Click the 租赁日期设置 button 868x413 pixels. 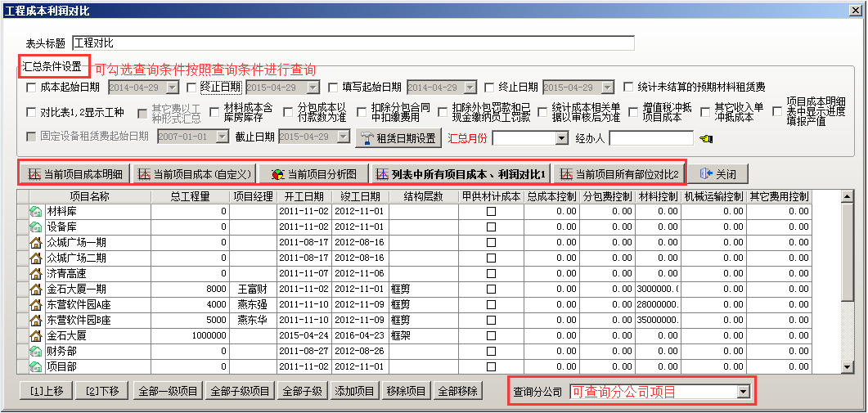point(398,138)
